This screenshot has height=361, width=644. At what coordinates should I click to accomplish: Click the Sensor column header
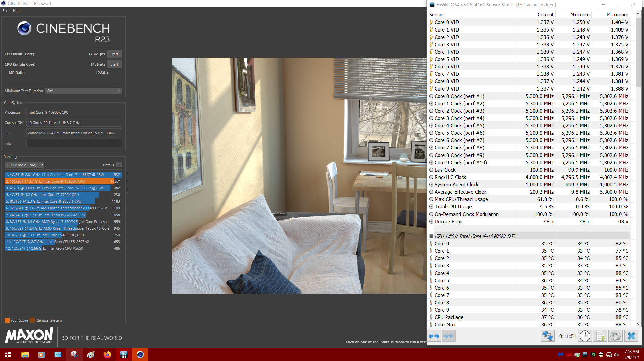coord(472,14)
